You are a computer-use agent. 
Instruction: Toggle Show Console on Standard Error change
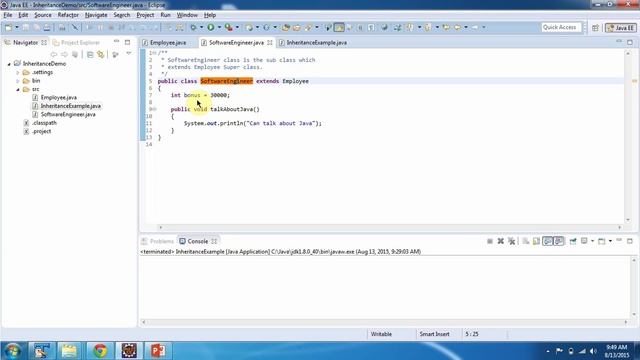[x=559, y=241]
